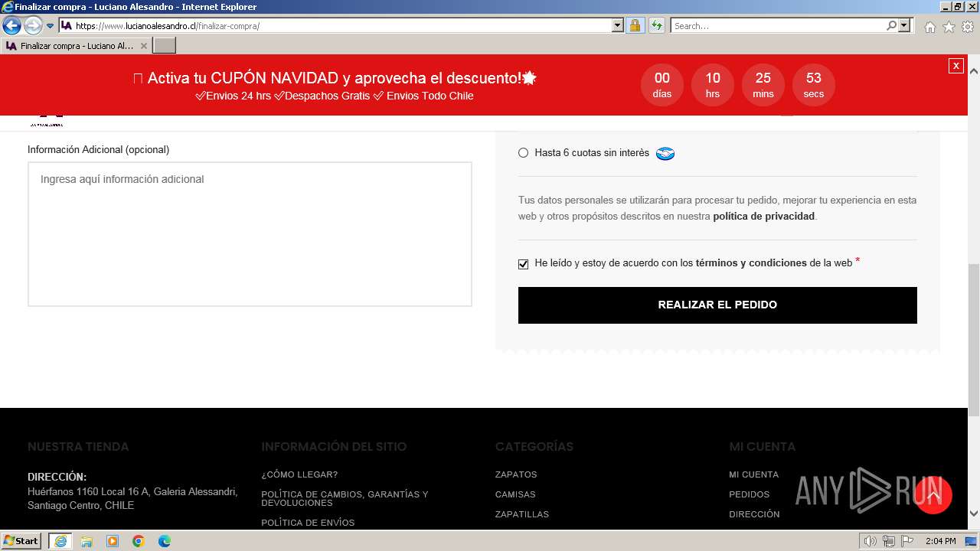Image resolution: width=980 pixels, height=551 pixels.
Task: Open the PEDIDOS footer link
Action: [749, 494]
